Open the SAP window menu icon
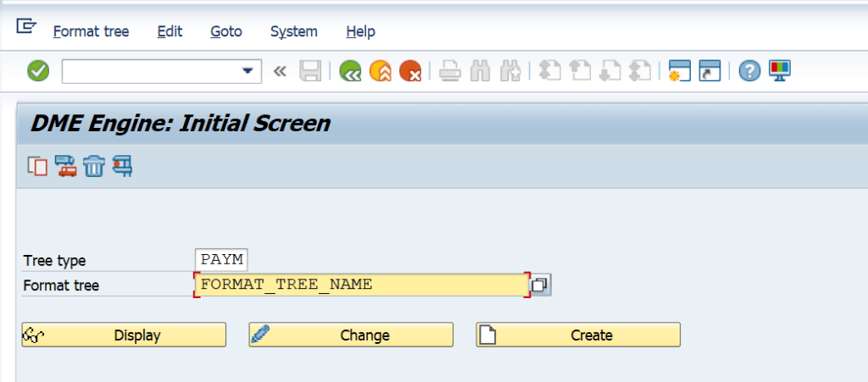The image size is (868, 382). pyautogui.click(x=26, y=26)
